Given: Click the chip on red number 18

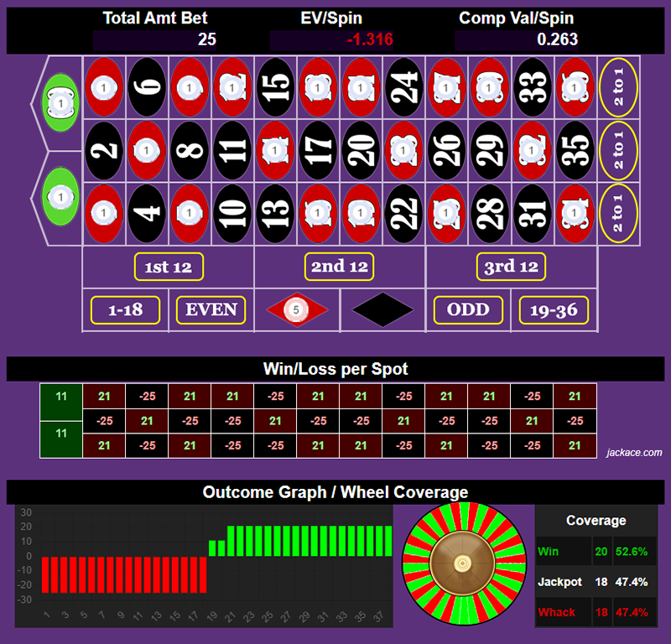Looking at the screenshot, I should (x=318, y=88).
